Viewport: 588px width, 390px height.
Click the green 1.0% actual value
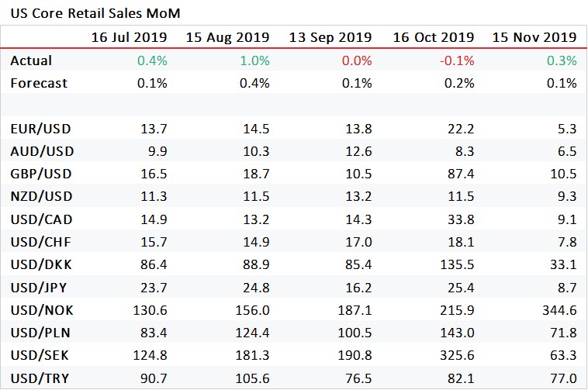(255, 60)
